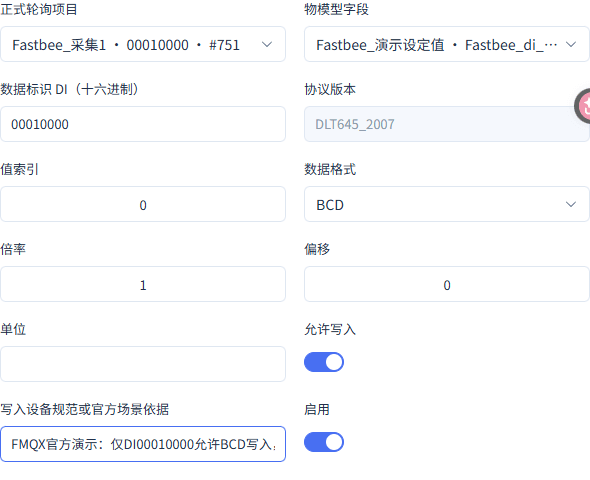Toggle the 允许写入 switch
The height and width of the screenshot is (480, 590).
(324, 362)
